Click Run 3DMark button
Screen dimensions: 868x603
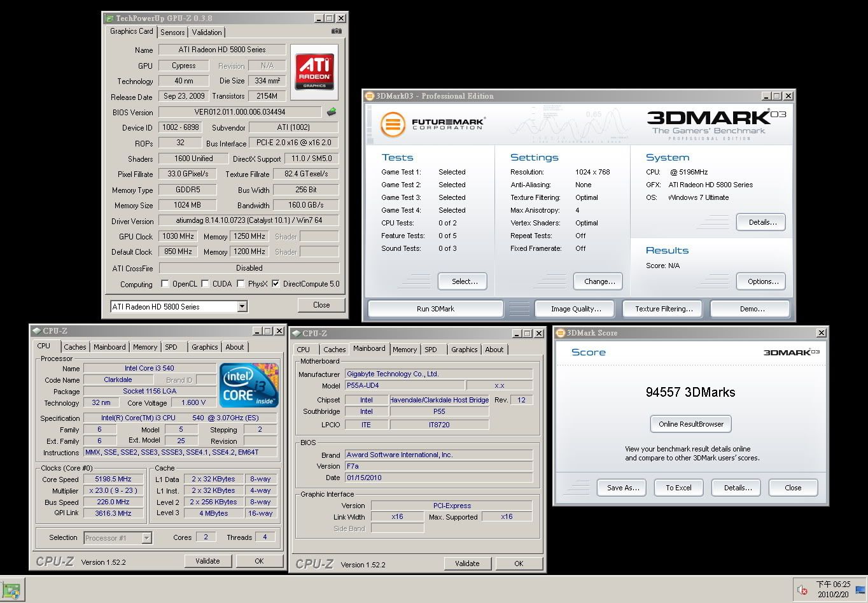(436, 309)
